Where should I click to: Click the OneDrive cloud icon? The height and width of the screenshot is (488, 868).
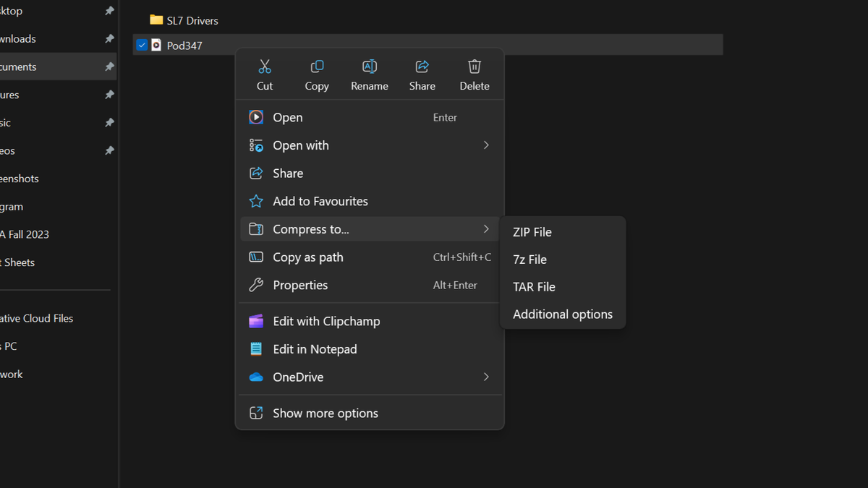256,377
